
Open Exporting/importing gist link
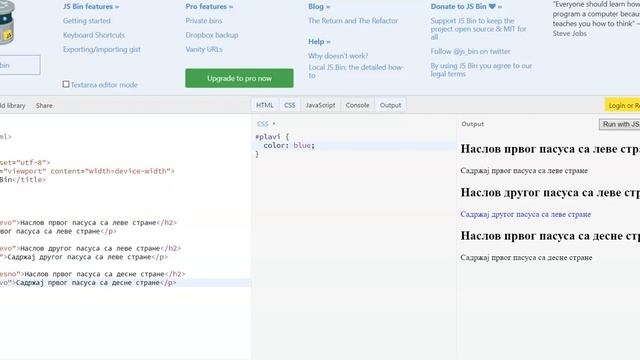click(102, 49)
